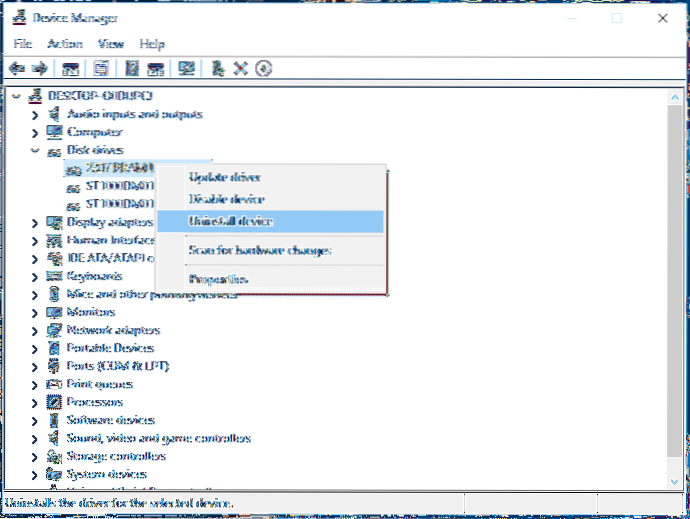The image size is (690, 519).
Task: Click the Portable Devices category icon
Action: click(x=54, y=348)
